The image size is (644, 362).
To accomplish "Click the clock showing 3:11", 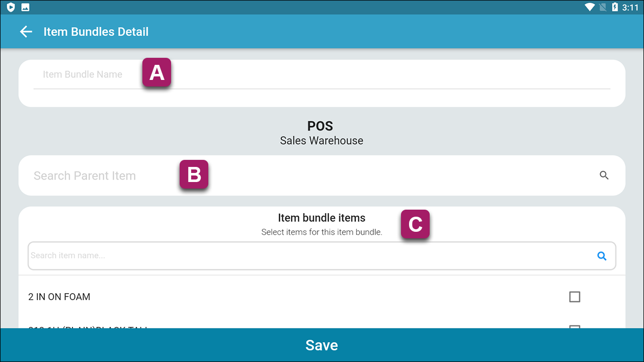I will [630, 7].
